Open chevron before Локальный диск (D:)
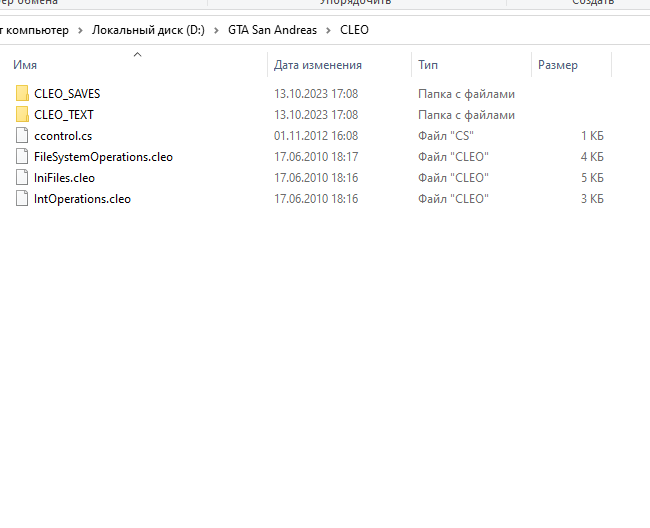The height and width of the screenshot is (528, 650). point(81,30)
